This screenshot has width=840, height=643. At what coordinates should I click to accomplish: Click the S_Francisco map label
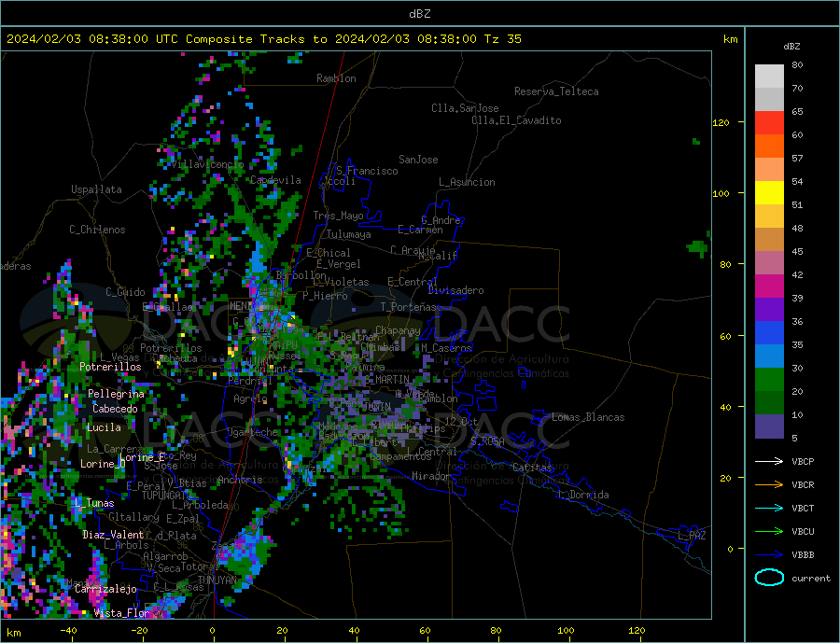click(367, 171)
